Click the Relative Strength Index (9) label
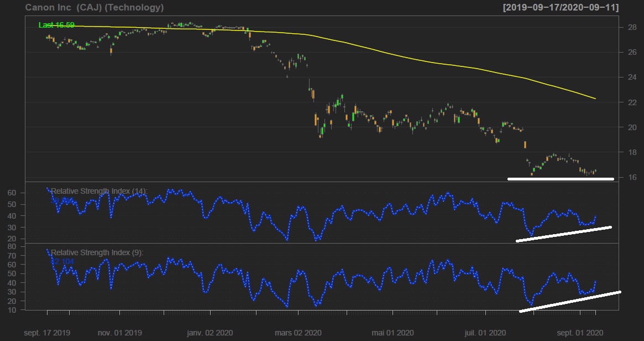 pos(97,252)
